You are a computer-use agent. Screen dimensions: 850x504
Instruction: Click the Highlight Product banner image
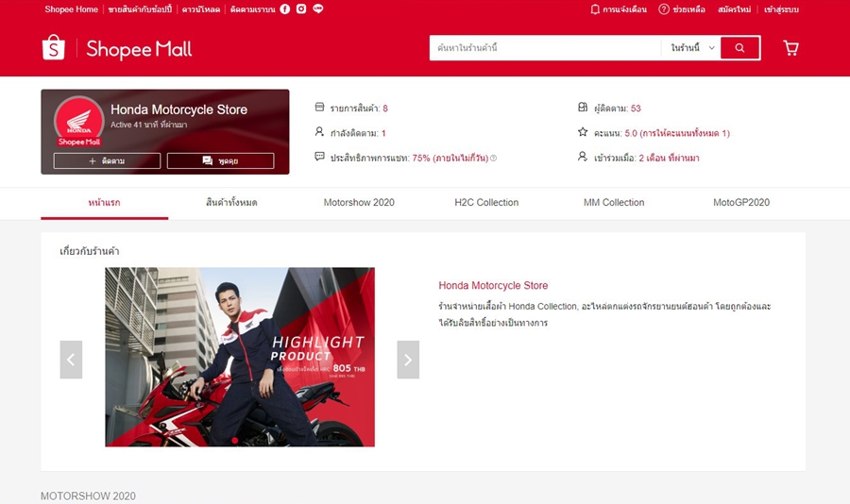point(240,357)
